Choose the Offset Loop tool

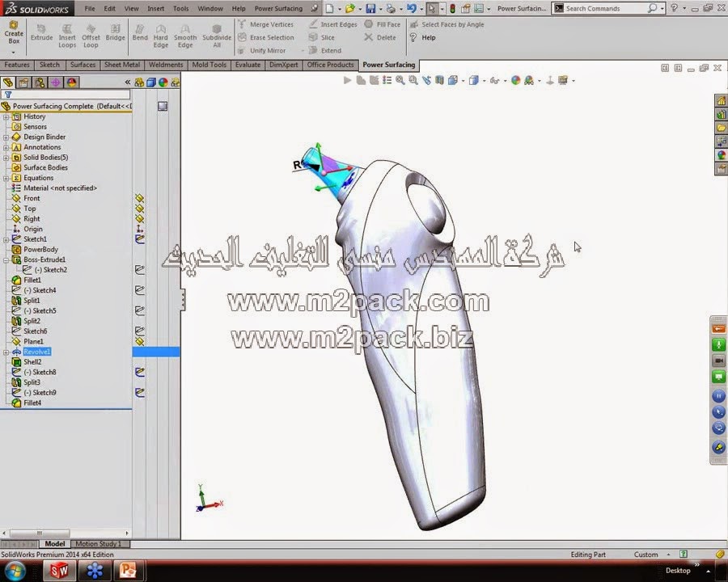click(x=91, y=36)
